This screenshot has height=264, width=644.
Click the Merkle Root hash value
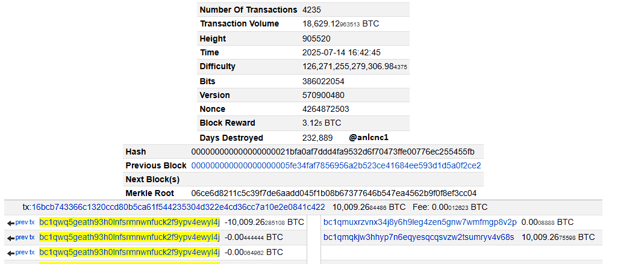[x=334, y=193]
